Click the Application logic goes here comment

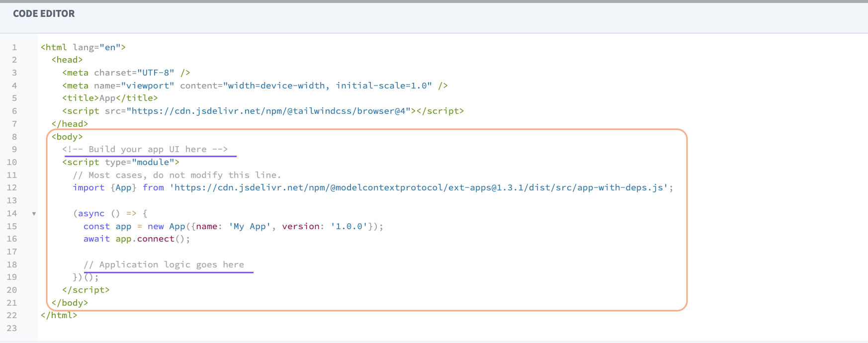[x=164, y=265]
